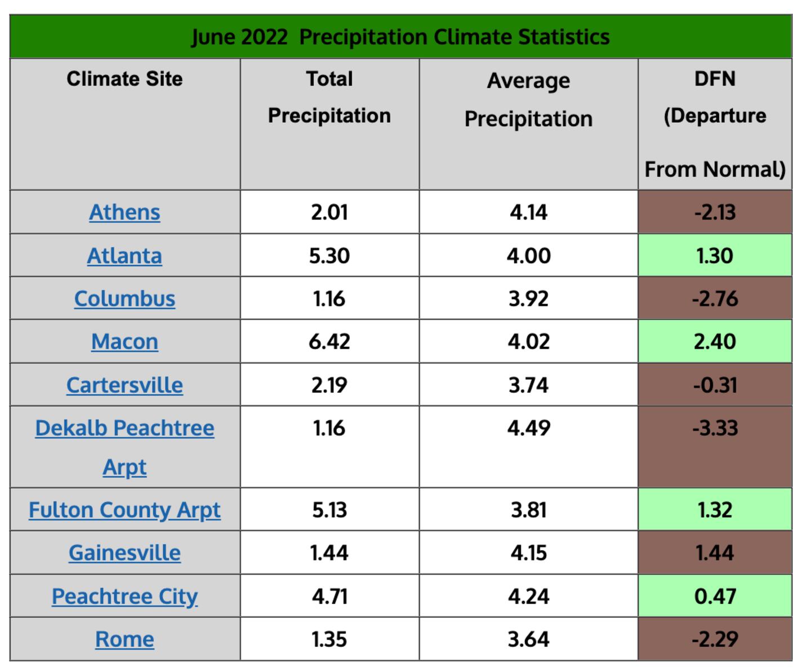Follow the Macon link
Viewport: 811px width, 672px height.
124,342
